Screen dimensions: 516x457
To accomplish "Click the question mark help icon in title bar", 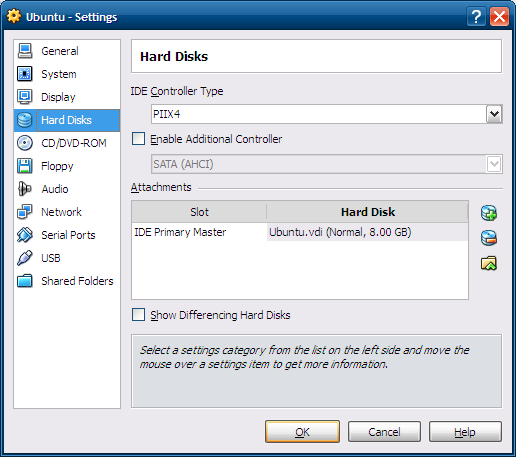I will point(476,16).
